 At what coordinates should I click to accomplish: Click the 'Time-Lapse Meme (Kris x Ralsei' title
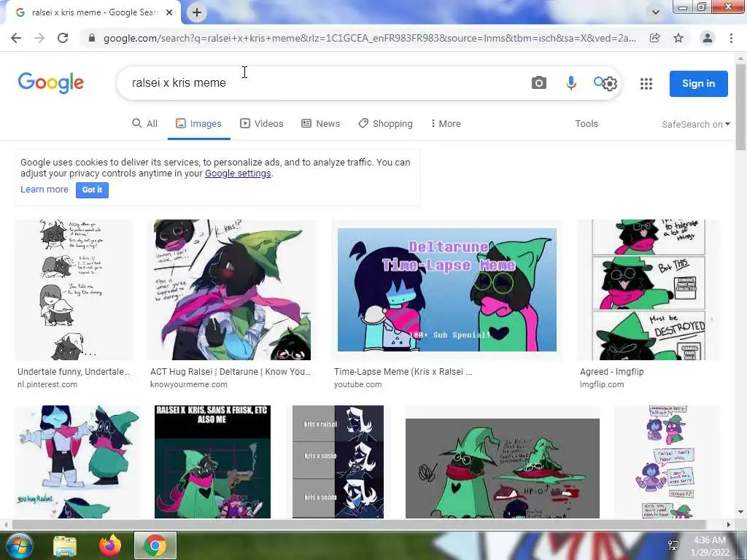tap(403, 372)
